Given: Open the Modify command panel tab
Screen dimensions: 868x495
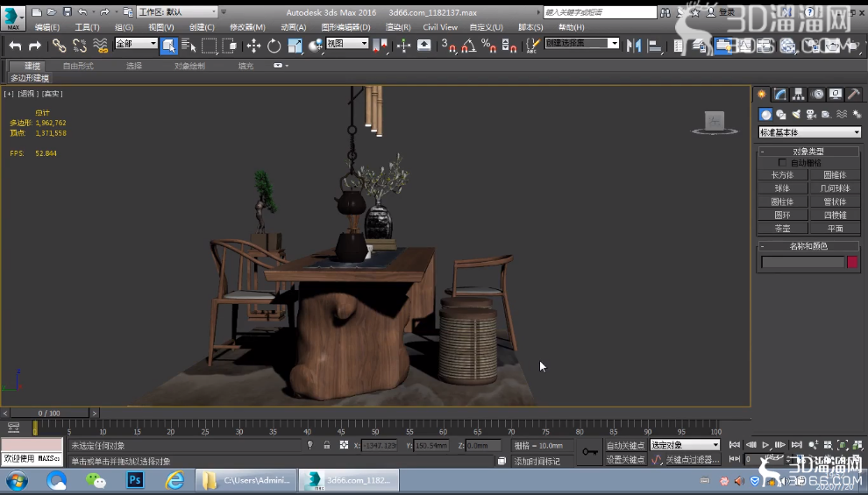Looking at the screenshot, I should click(780, 94).
